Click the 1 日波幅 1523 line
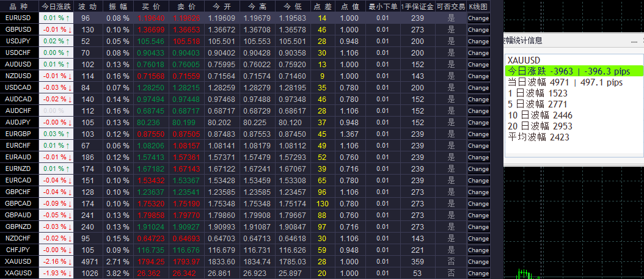Image resolution: width=644 pixels, height=279 pixels. (537, 93)
